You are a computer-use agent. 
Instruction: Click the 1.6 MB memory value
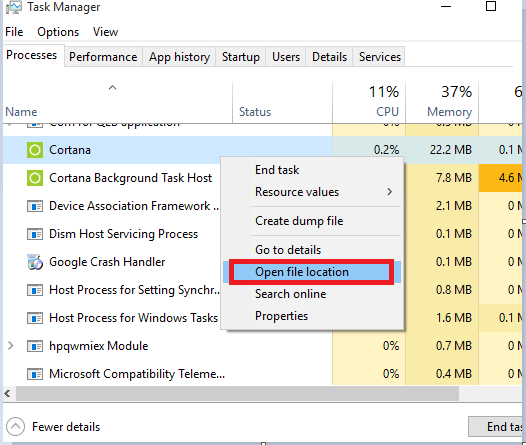(454, 318)
